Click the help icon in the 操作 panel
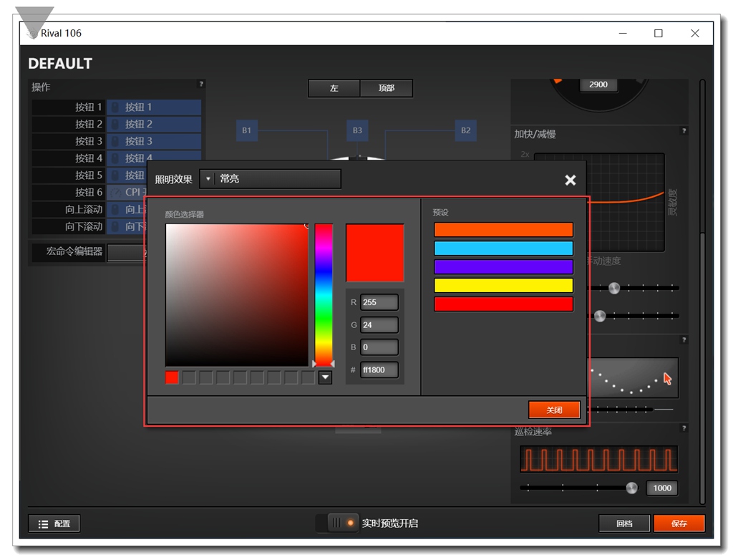The height and width of the screenshot is (560, 733). (x=201, y=84)
